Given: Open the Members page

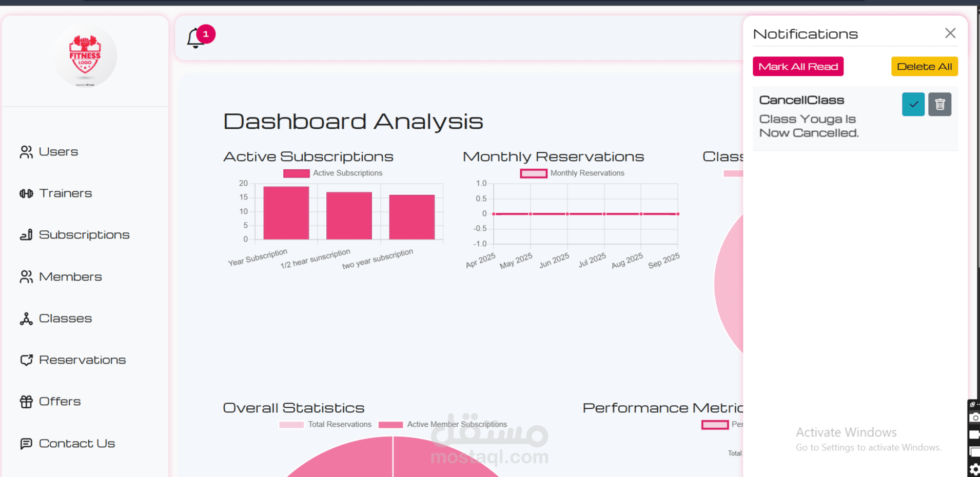Looking at the screenshot, I should coord(70,277).
